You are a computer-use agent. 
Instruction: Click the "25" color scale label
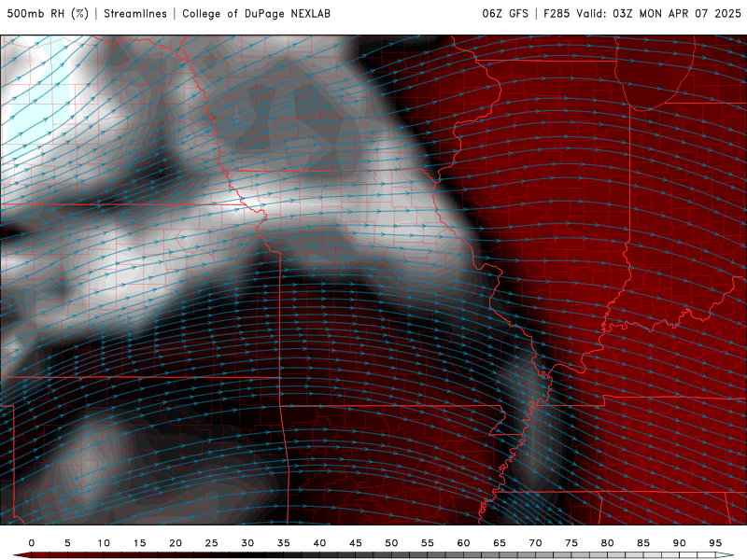(x=212, y=543)
